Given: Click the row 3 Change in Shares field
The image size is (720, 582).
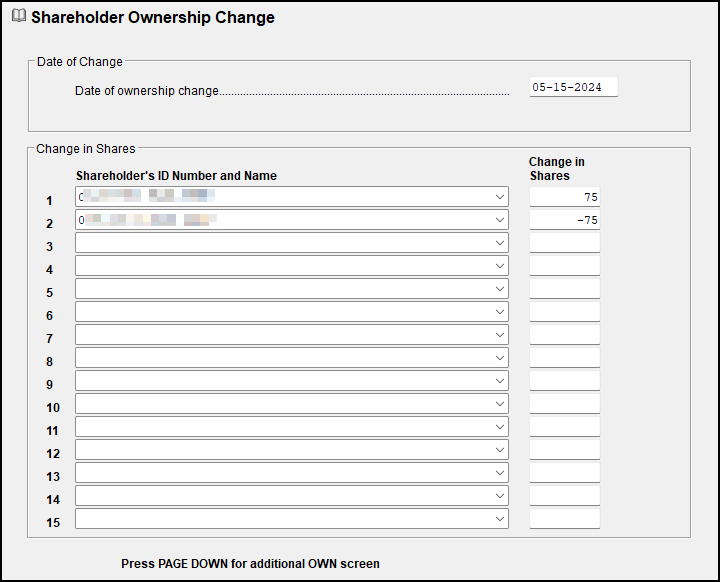Looking at the screenshot, I should click(564, 243).
